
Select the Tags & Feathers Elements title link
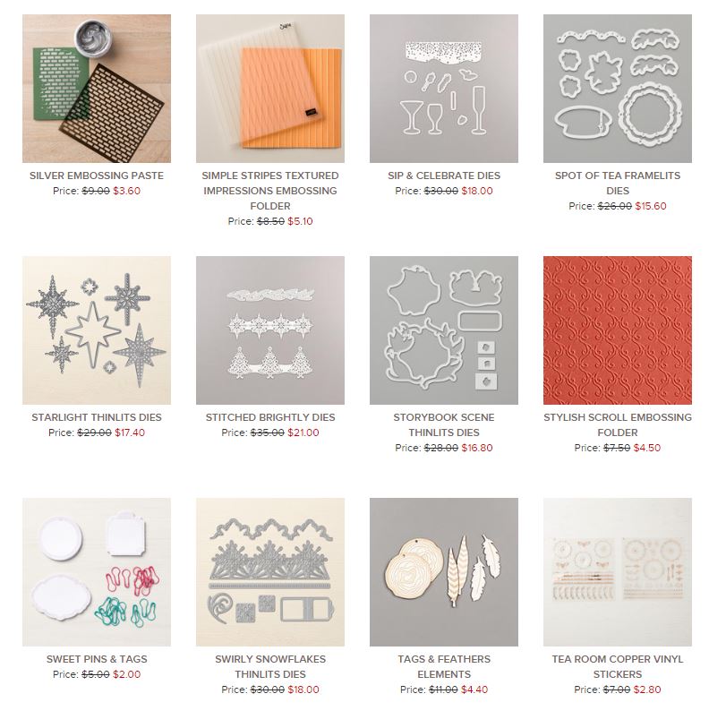[x=444, y=667]
